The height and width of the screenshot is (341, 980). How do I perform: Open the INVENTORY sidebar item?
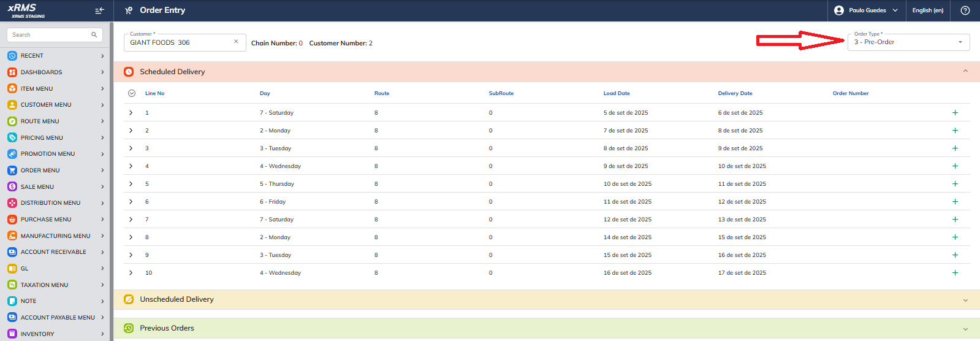(55, 334)
